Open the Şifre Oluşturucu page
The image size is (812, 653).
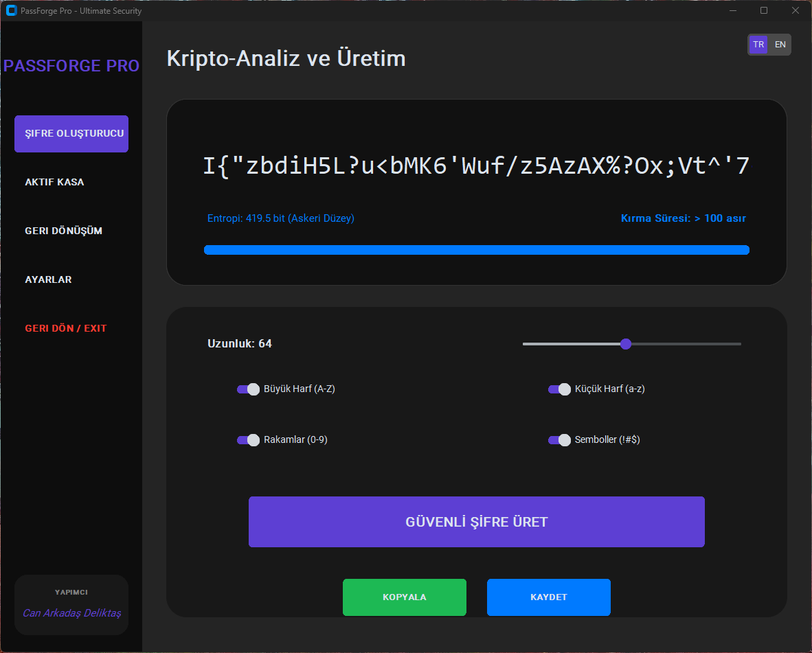tap(71, 134)
